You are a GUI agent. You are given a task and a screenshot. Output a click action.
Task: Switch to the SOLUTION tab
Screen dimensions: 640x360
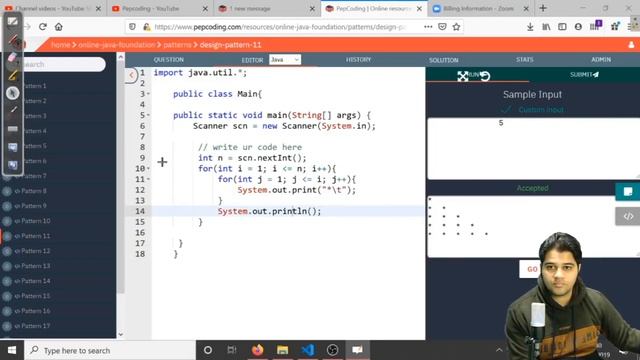(x=443, y=60)
